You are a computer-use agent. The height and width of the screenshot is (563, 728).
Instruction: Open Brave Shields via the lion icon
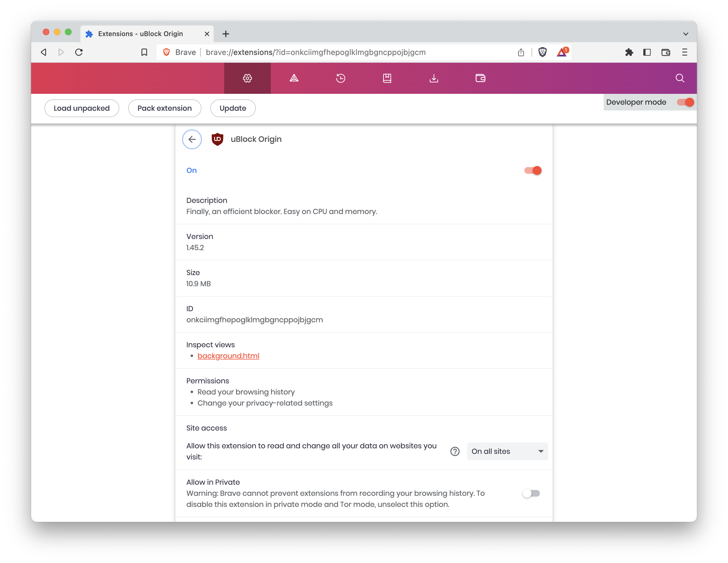coord(542,52)
